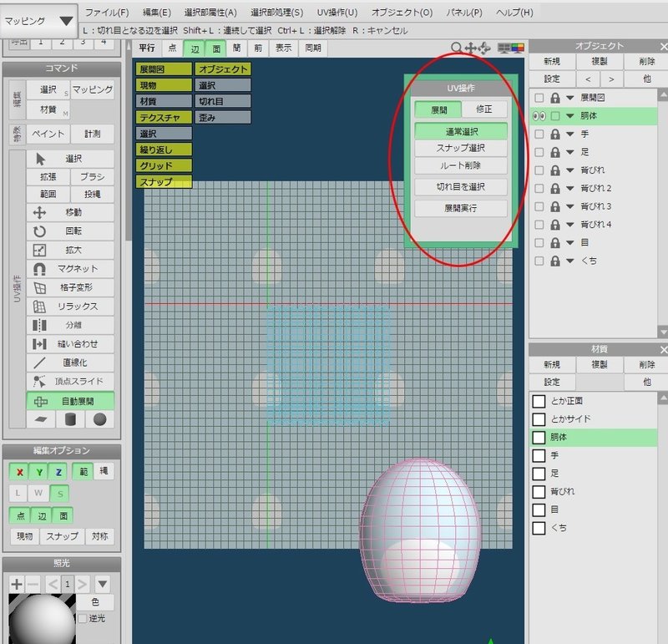
Task: Expand the 背びれ2 object arrow
Action: [570, 189]
